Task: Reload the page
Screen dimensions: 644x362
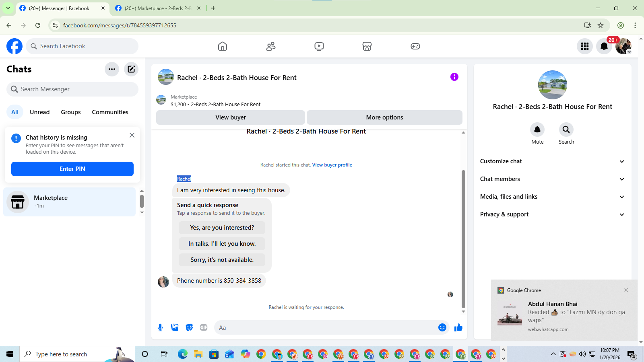Action: pos(38,25)
